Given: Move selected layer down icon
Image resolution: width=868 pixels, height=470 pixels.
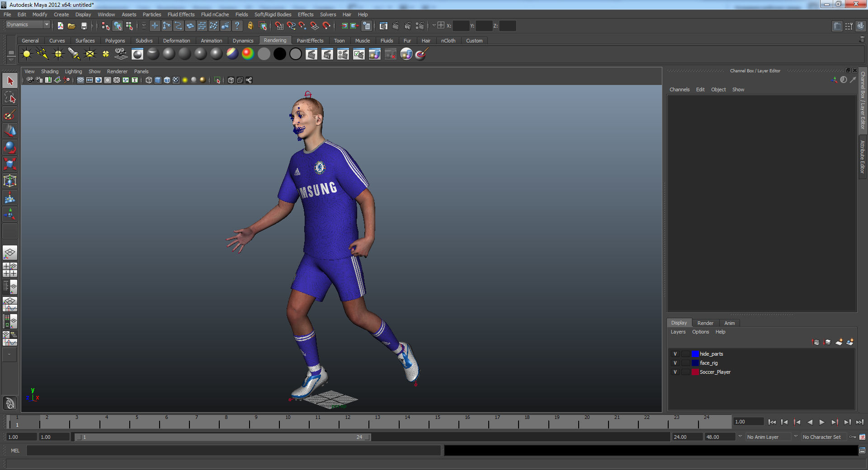Looking at the screenshot, I should click(x=827, y=342).
